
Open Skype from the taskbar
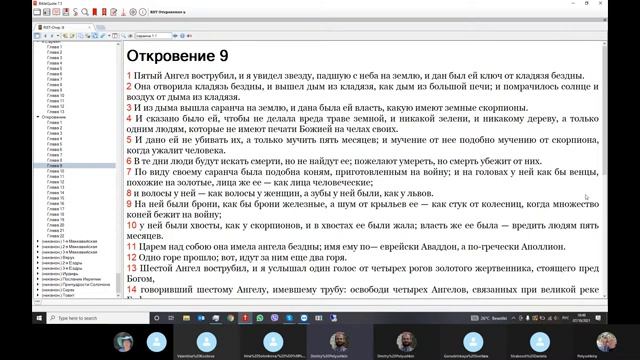[x=289, y=318]
